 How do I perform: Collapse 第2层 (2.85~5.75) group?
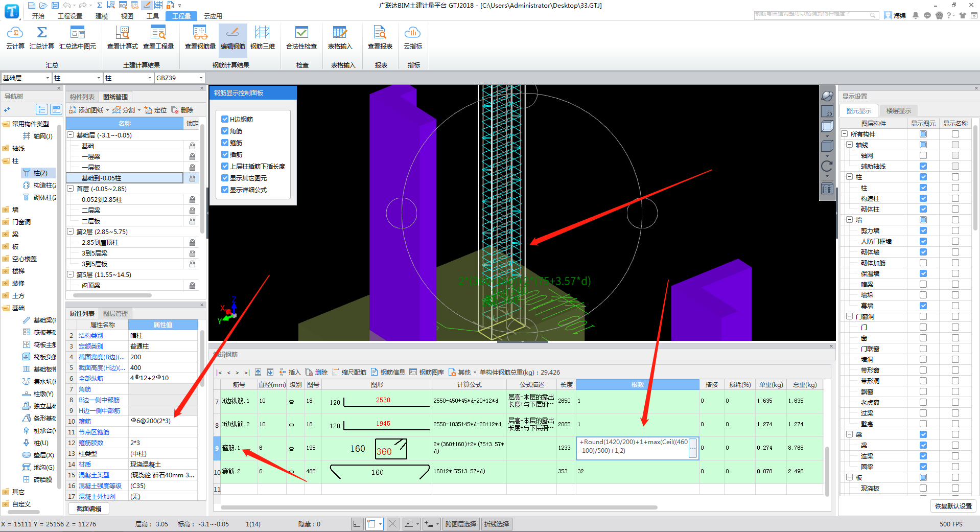pyautogui.click(x=71, y=232)
